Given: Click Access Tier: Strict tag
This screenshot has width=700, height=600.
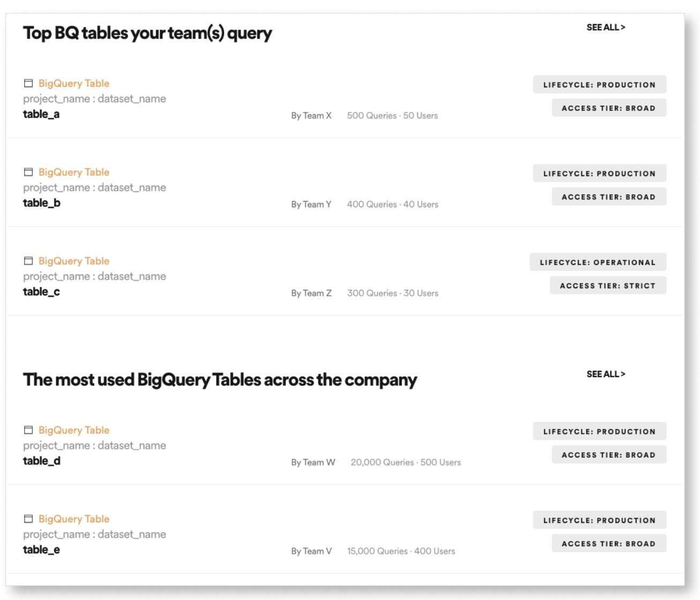Looking at the screenshot, I should (608, 286).
